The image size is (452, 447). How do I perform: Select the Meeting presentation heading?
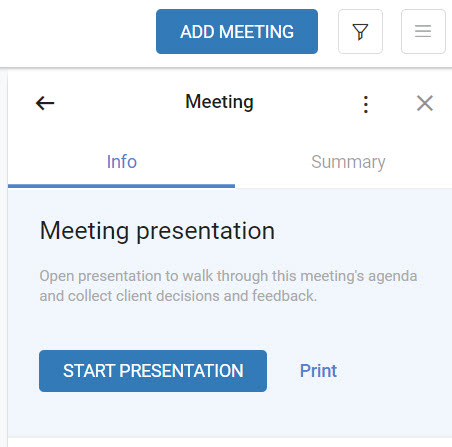[x=157, y=231]
